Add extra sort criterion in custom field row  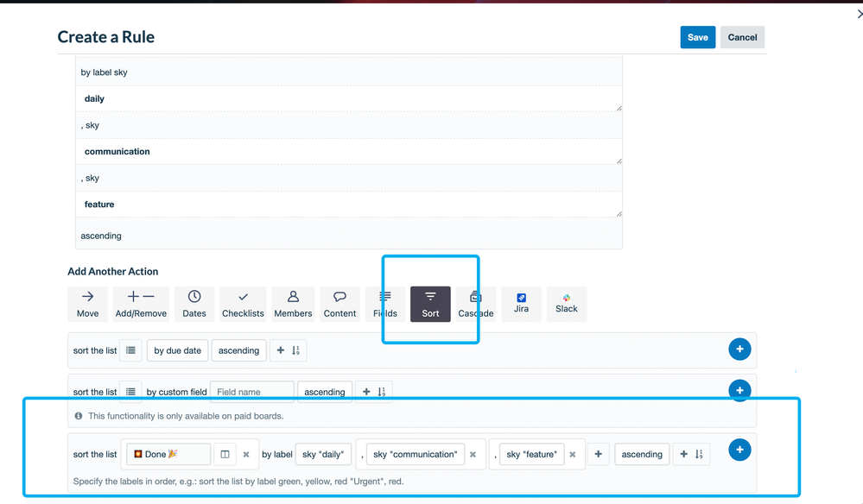(x=374, y=391)
